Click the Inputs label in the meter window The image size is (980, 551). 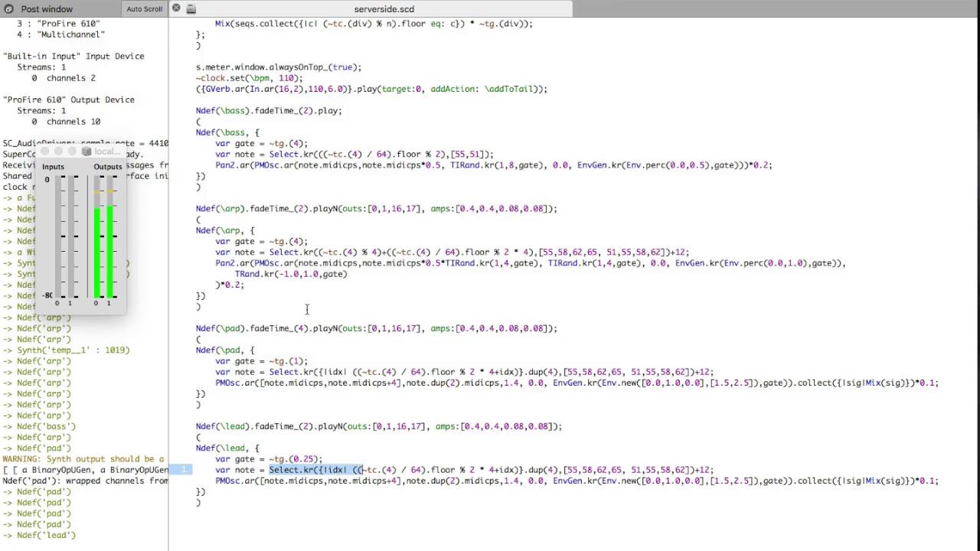[53, 167]
